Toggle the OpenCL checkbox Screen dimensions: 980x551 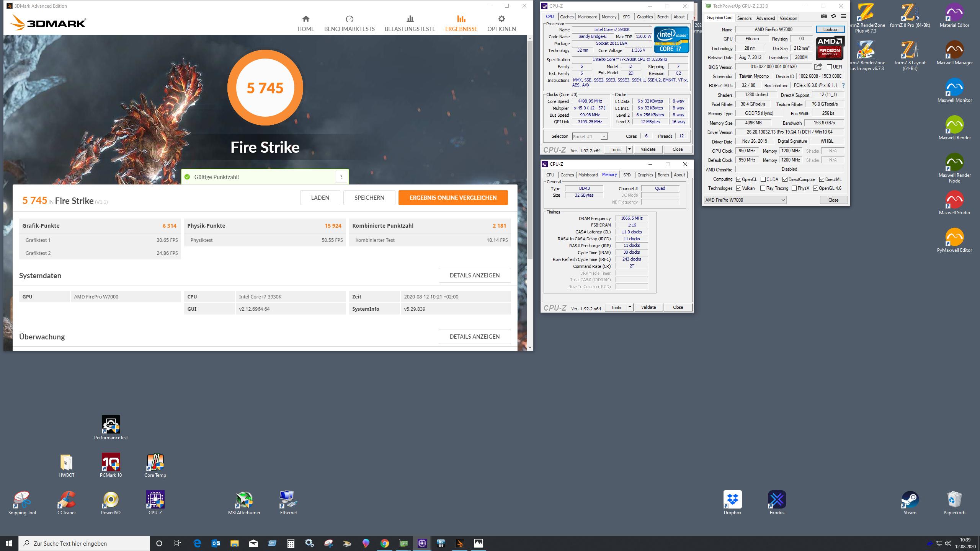pyautogui.click(x=738, y=179)
